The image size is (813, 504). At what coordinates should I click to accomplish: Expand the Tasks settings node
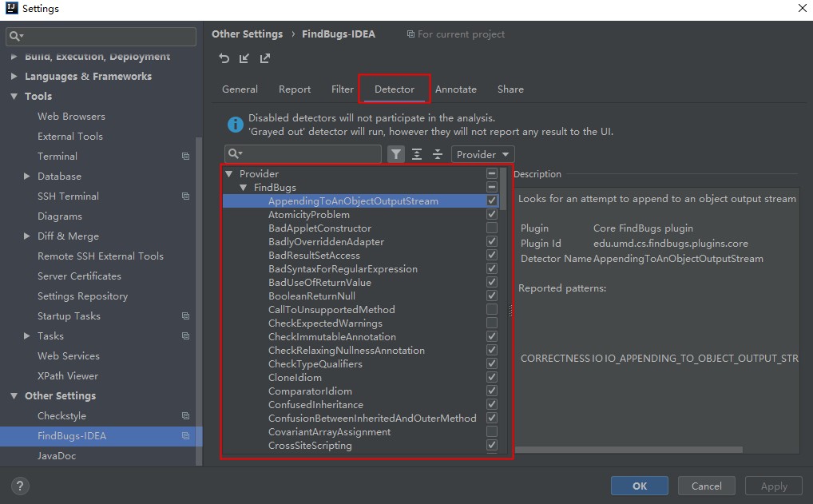click(x=27, y=336)
